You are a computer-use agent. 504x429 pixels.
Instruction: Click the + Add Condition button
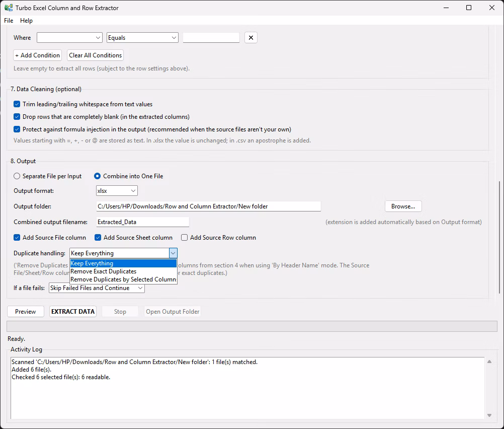[38, 55]
